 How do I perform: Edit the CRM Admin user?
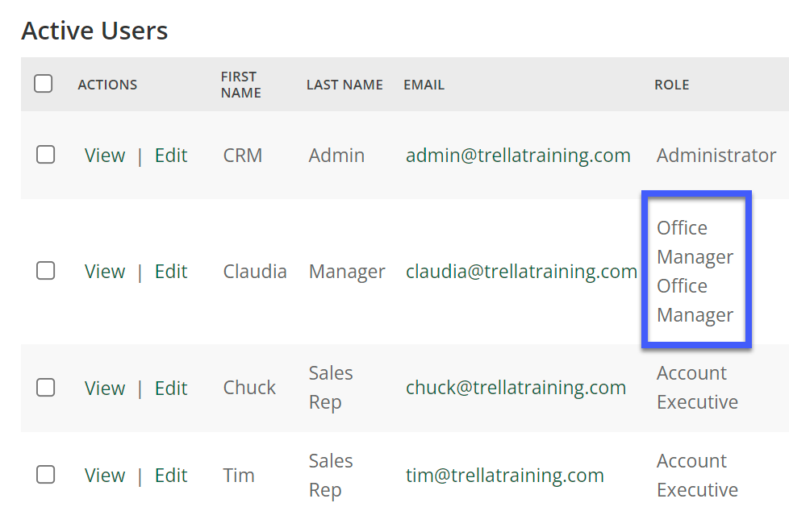(x=171, y=156)
